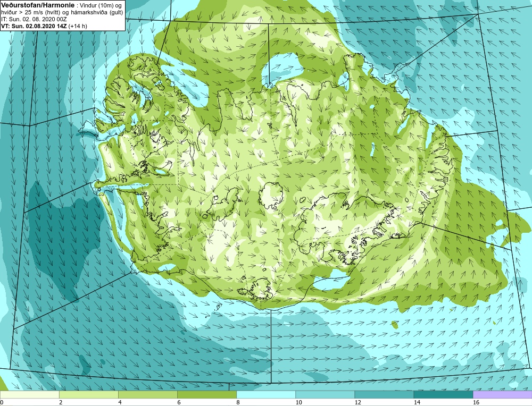The width and height of the screenshot is (532, 406).
Task: Click the purple above-16 m/s legend swatch
Action: tap(502, 395)
